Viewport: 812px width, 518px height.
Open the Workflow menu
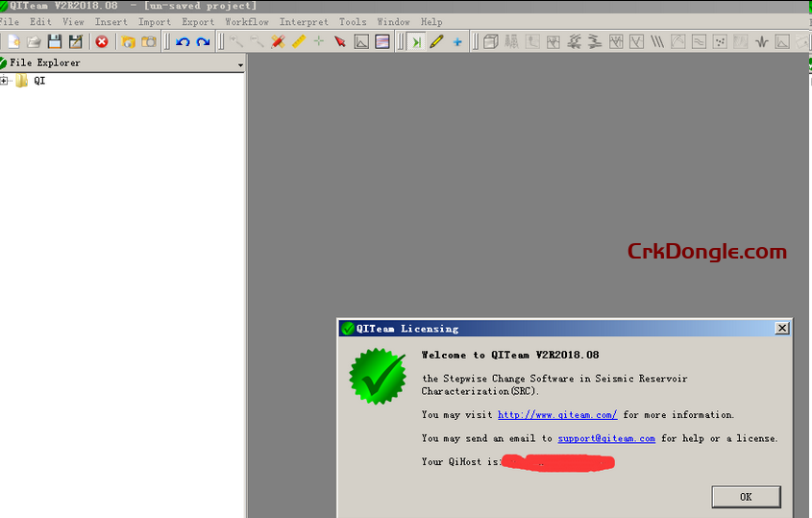247,22
